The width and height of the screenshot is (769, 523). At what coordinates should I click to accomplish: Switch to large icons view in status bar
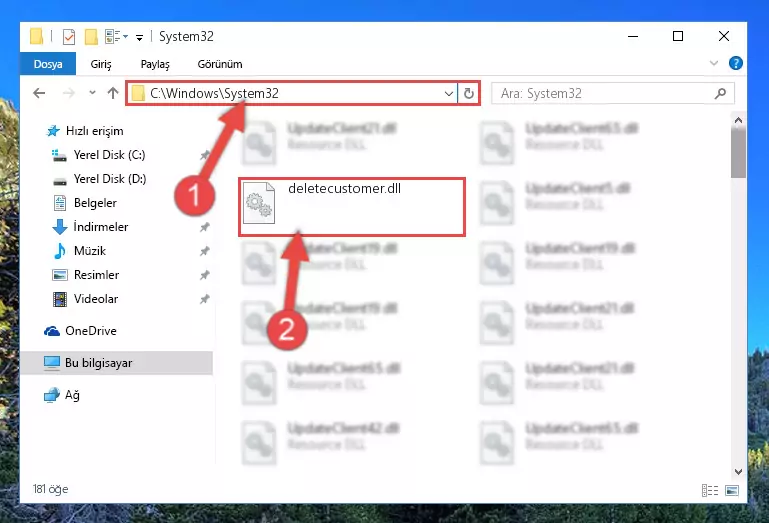click(732, 490)
